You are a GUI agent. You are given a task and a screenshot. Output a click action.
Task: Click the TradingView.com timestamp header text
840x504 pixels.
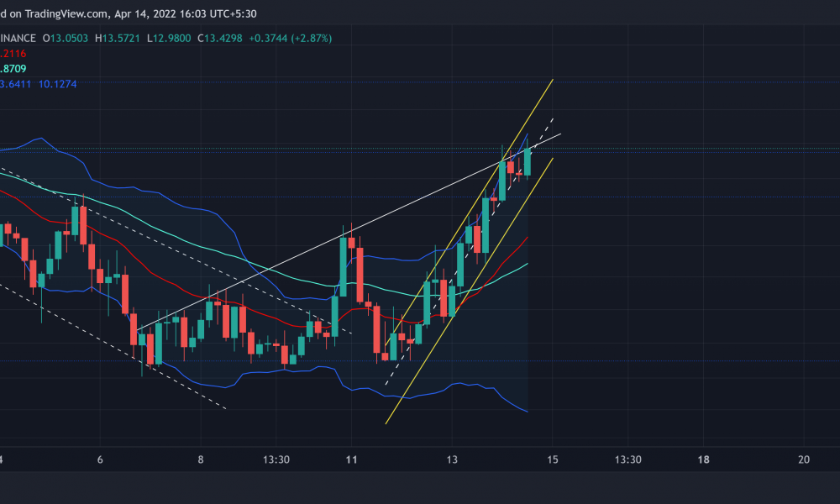tap(129, 14)
